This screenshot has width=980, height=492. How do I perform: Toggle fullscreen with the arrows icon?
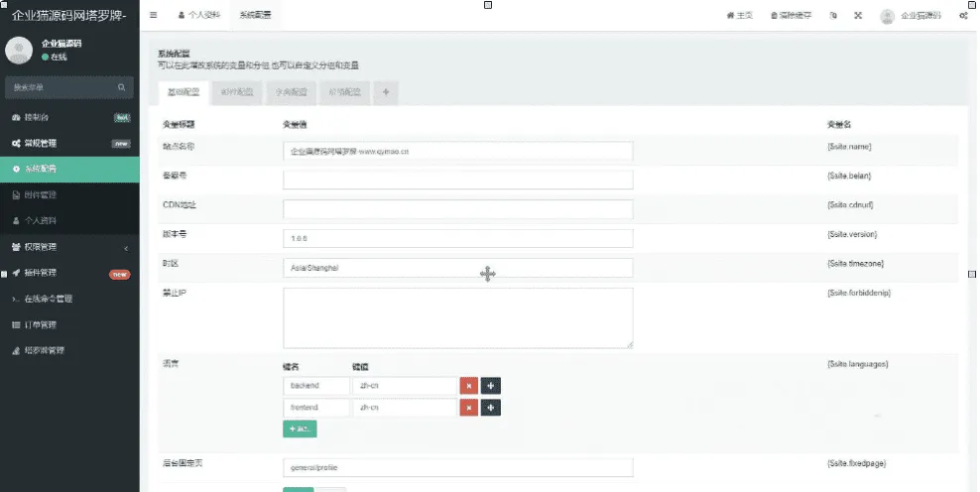pos(858,15)
